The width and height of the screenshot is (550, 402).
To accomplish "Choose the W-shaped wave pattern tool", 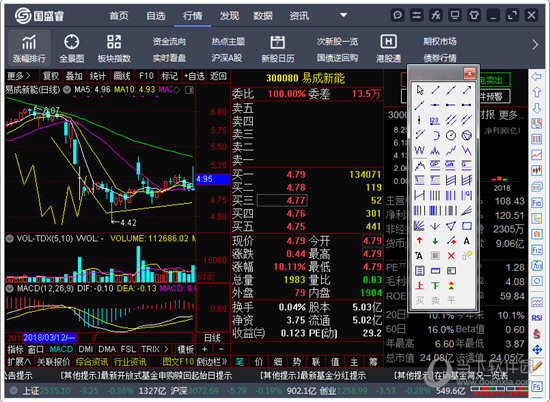I will [x=420, y=150].
